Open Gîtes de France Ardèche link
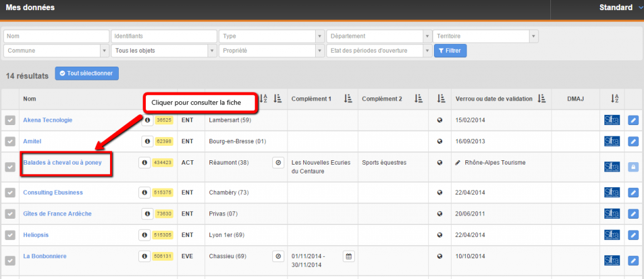 tap(57, 214)
